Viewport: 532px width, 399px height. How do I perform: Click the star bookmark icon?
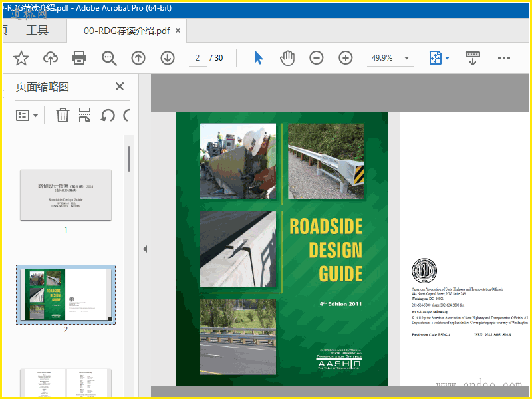[x=21, y=58]
